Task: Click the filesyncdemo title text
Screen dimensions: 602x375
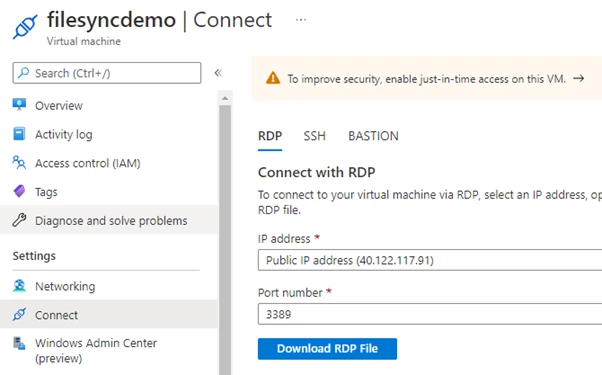Action: tap(111, 20)
